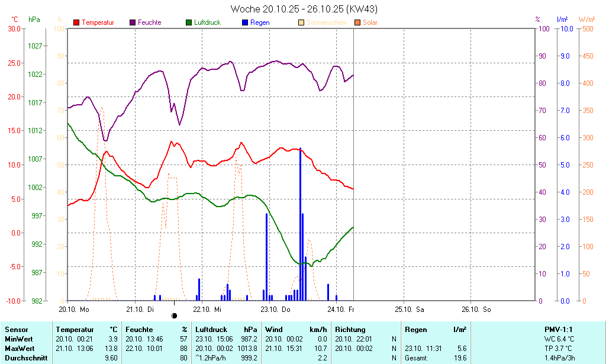Click the Luftdruck column header in the table

click(212, 329)
